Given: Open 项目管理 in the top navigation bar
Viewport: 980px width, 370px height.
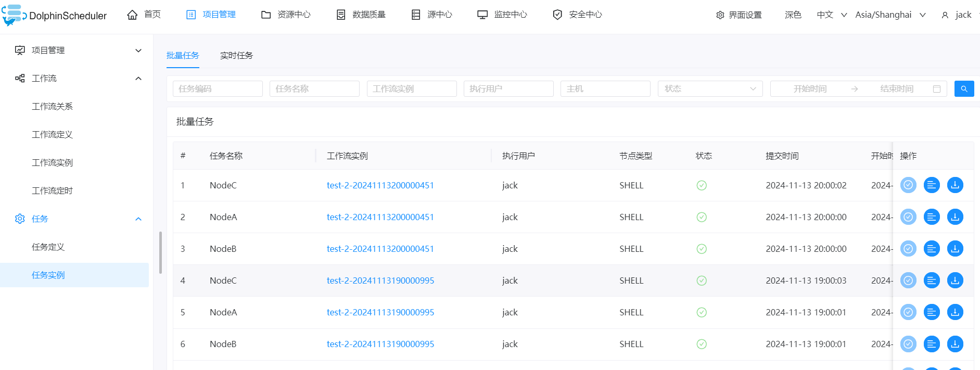Looking at the screenshot, I should click(x=211, y=15).
